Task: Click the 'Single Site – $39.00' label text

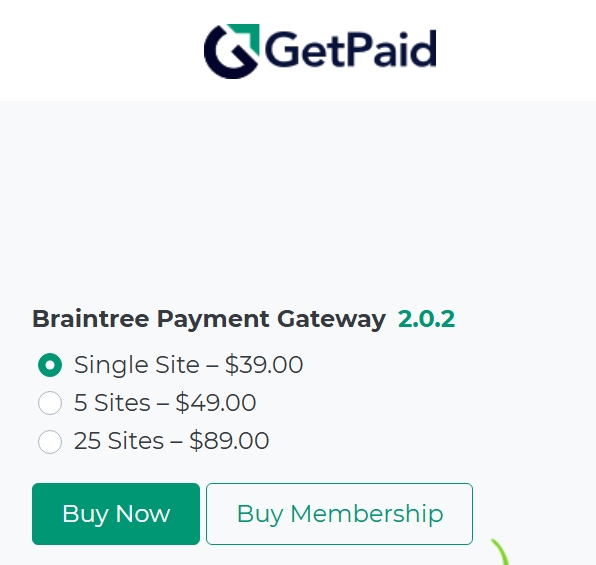Action: click(189, 365)
